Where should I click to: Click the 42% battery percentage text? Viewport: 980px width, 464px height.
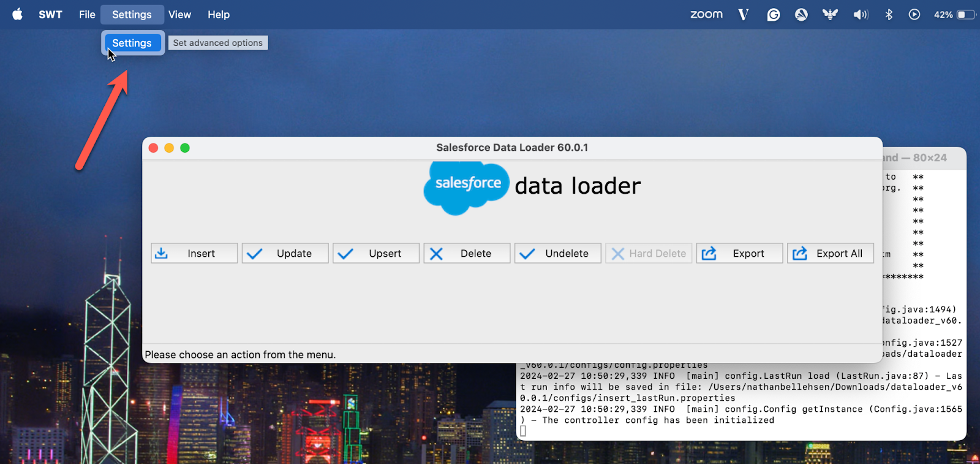point(943,14)
